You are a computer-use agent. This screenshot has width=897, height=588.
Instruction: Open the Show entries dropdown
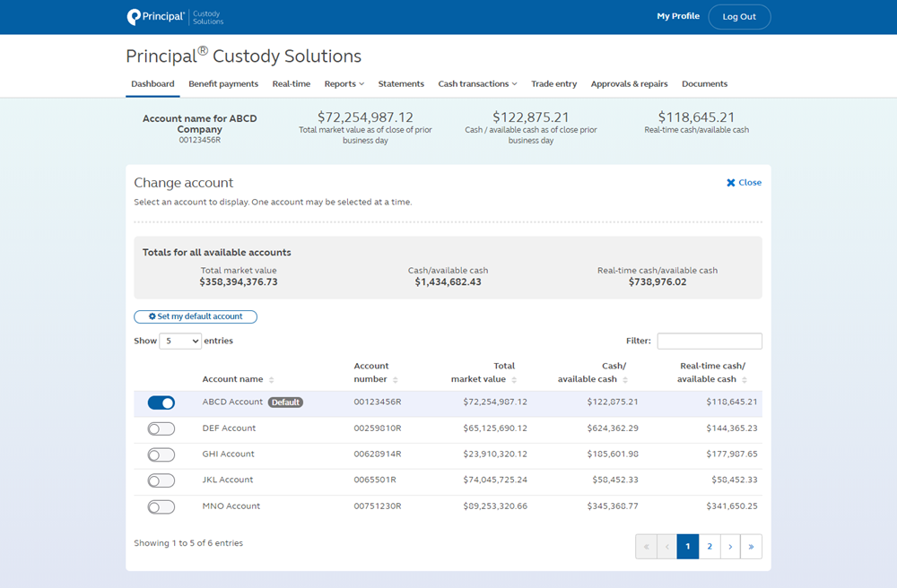tap(179, 341)
